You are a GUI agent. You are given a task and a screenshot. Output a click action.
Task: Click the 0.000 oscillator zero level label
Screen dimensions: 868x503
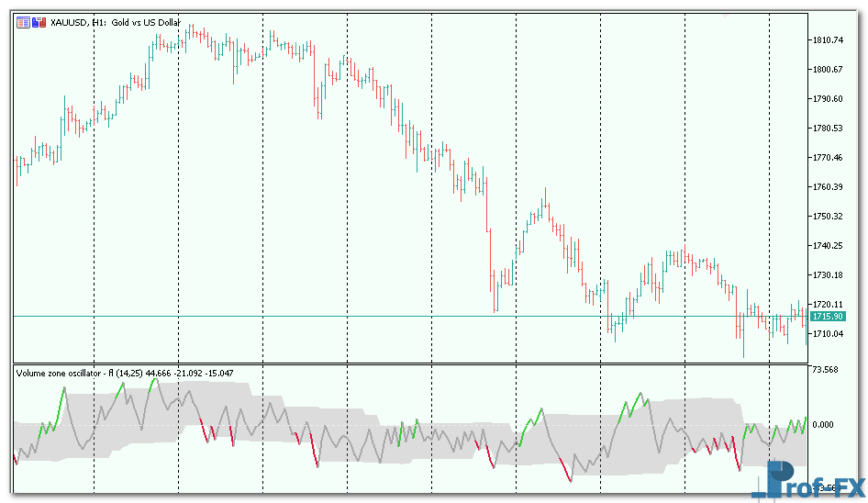pos(822,425)
